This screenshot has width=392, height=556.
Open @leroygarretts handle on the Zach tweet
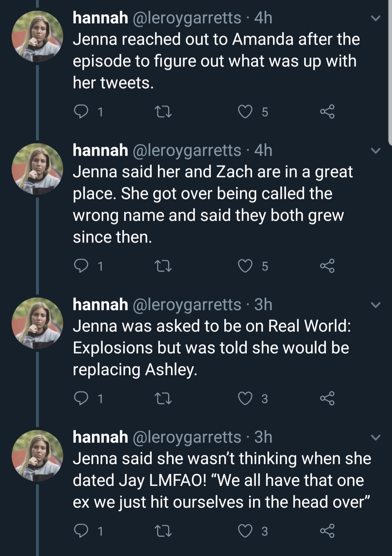(x=187, y=150)
